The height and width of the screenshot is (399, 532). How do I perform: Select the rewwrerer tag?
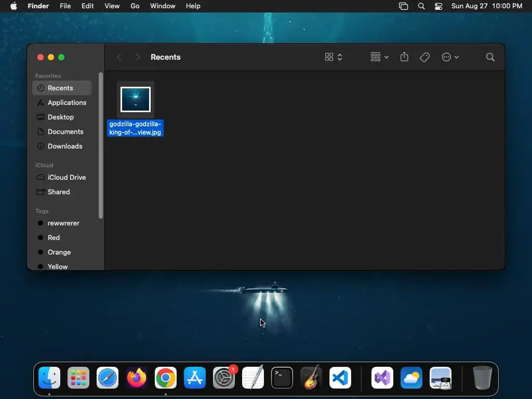coord(62,223)
